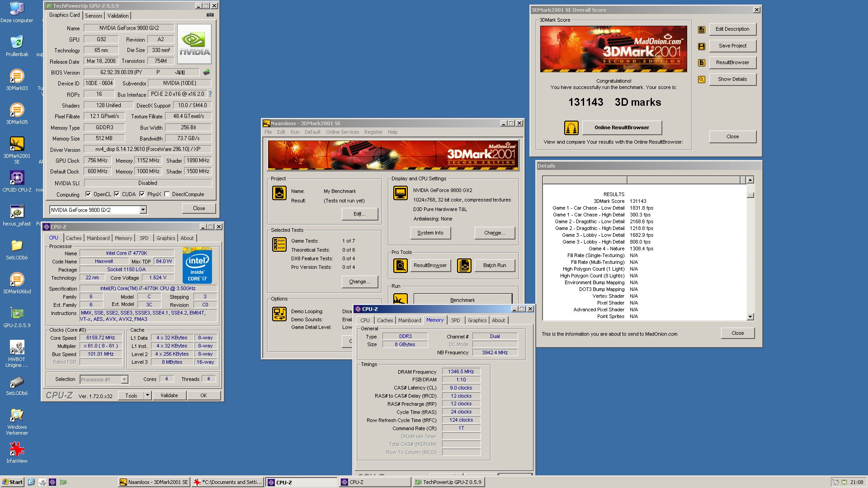Click the ResultBrowser button in score window

(732, 62)
